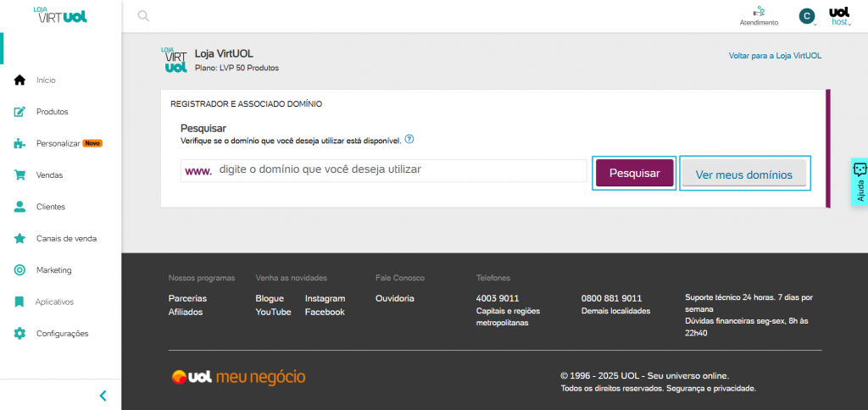The width and height of the screenshot is (868, 410).
Task: Collapse the sidebar with the chevron arrow
Action: (103, 396)
